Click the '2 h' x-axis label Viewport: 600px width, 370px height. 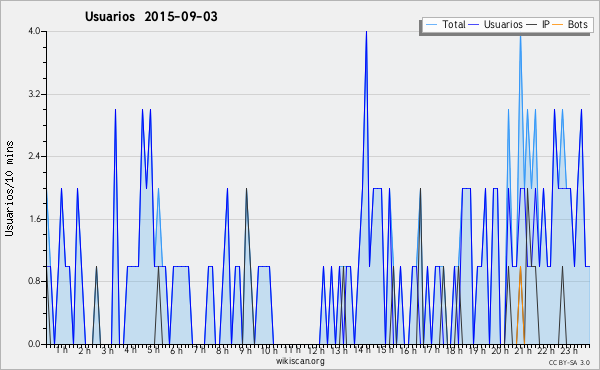click(x=85, y=350)
